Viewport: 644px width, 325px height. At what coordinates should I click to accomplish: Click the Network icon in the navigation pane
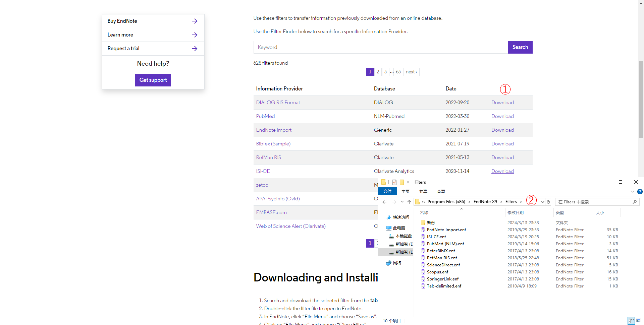(x=389, y=263)
